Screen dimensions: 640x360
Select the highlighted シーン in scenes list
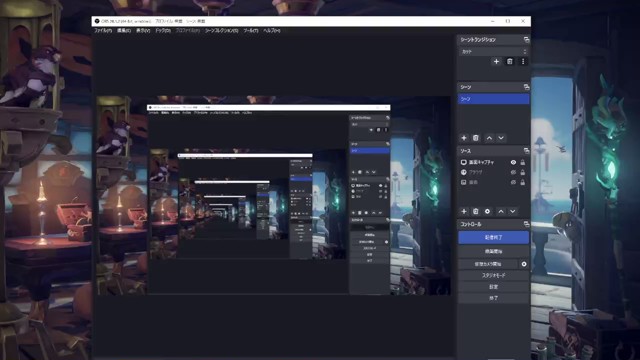[x=493, y=99]
